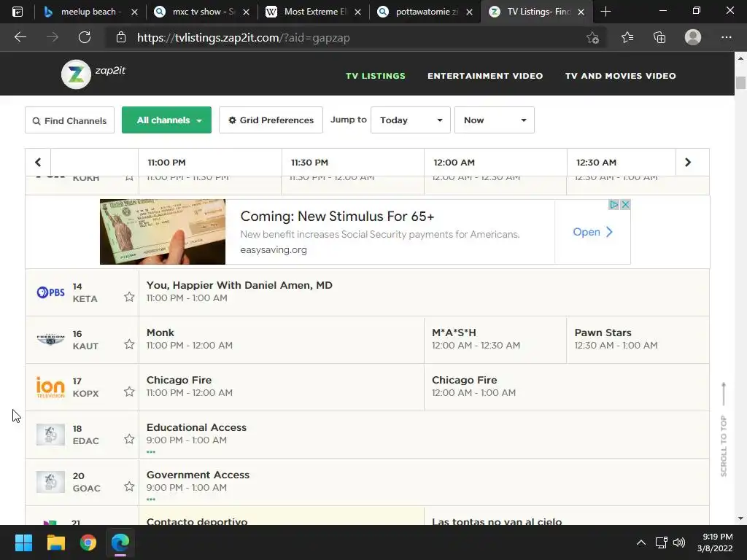The image size is (747, 560).
Task: Favorite channel 18 EDAC with star
Action: 129,439
